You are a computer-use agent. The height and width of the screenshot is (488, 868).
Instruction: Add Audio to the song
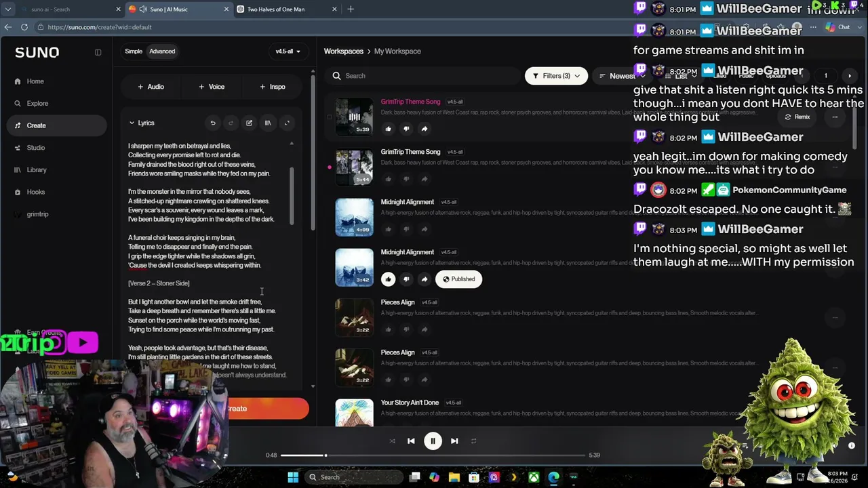[x=151, y=87]
